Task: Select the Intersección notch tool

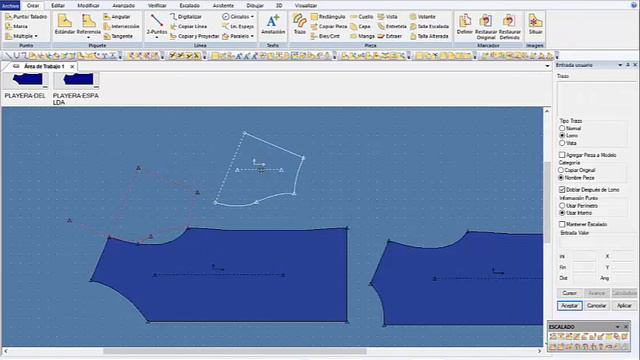Action: (x=121, y=27)
